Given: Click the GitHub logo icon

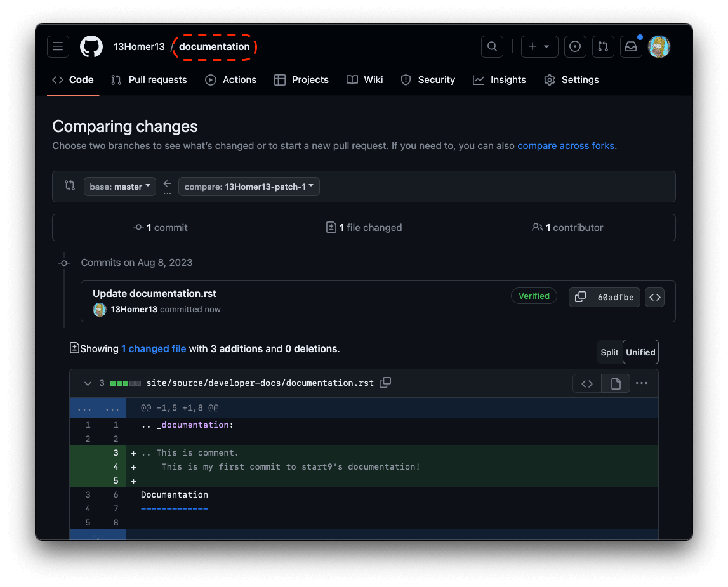Looking at the screenshot, I should 91,46.
